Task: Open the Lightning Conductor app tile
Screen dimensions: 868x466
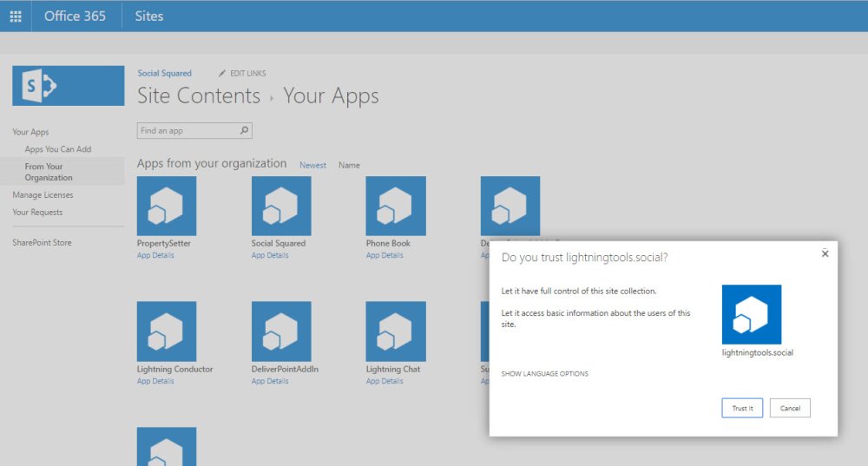Action: point(167,331)
